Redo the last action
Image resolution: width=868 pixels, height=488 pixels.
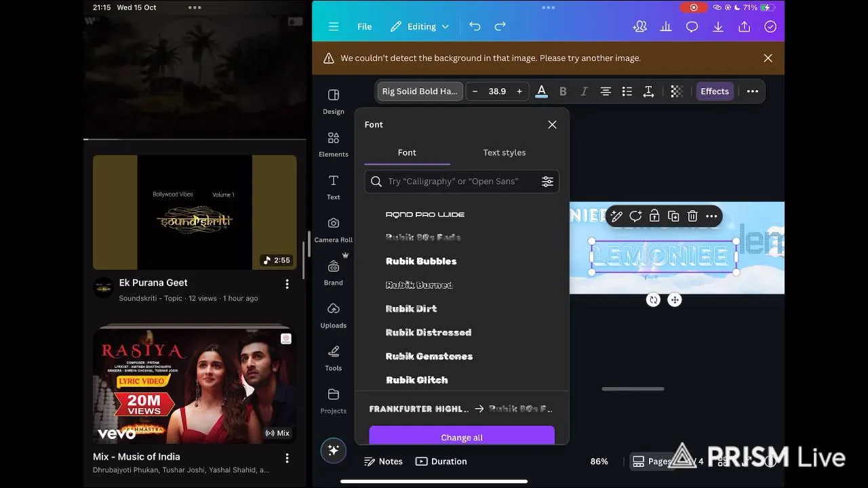coord(500,26)
